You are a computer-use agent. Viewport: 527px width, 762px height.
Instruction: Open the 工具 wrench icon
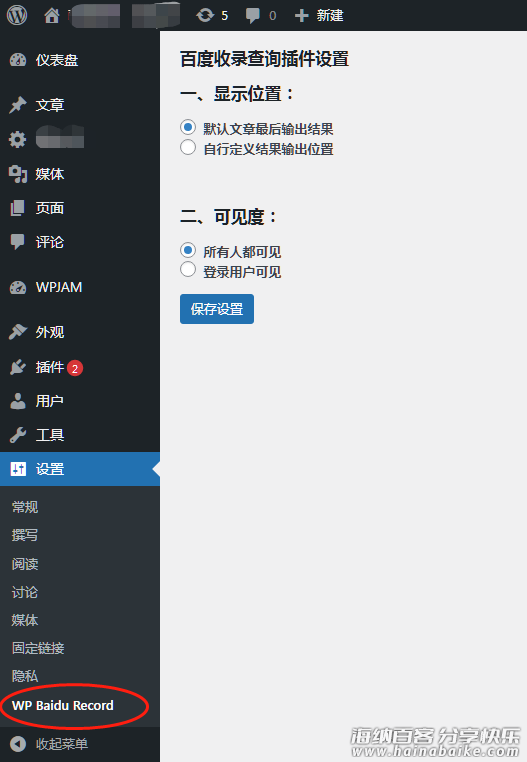pyautogui.click(x=18, y=435)
